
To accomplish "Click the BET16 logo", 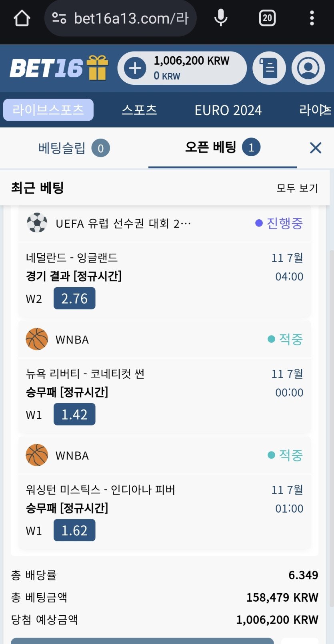I will point(46,68).
